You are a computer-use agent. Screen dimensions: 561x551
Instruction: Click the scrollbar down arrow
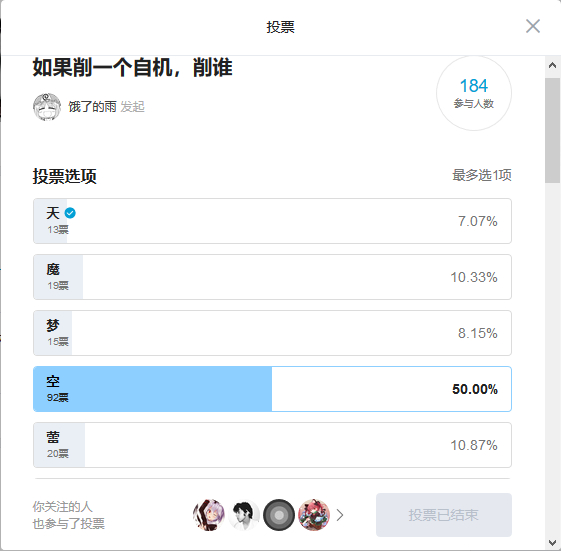552,542
